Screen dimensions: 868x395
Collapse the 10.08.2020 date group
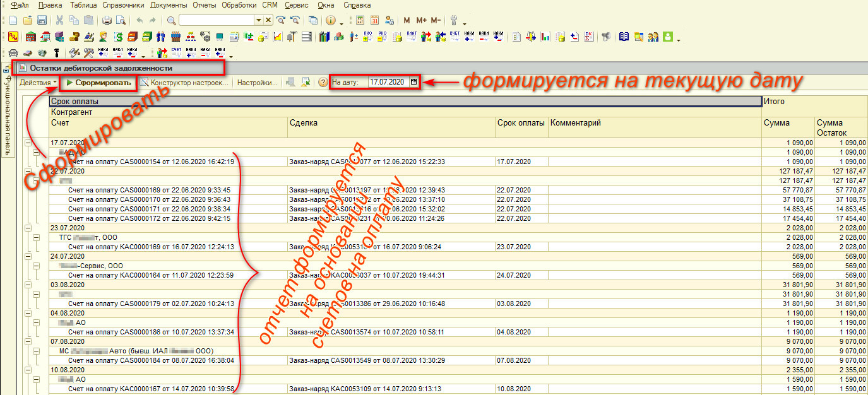pos(28,370)
